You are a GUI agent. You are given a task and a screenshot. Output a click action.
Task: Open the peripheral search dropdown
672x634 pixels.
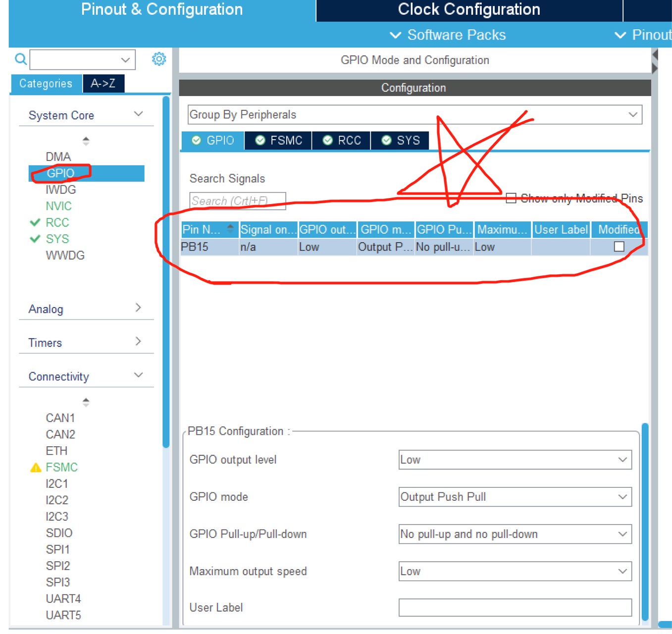(125, 60)
